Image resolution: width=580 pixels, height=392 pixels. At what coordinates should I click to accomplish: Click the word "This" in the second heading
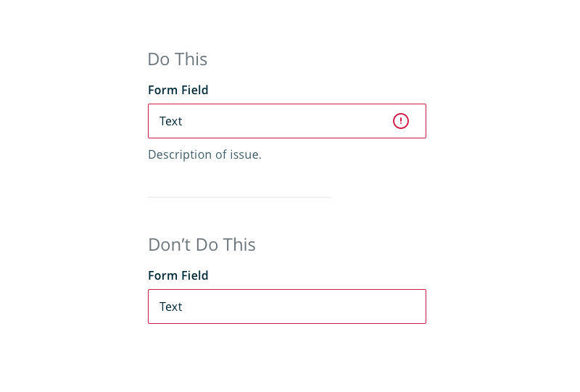pos(239,245)
